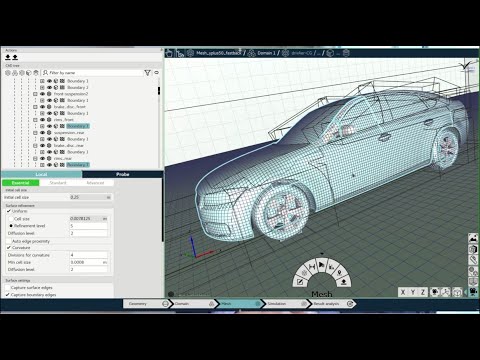
Task: Click the edit pencil icon in radial menu
Action: 300,282
